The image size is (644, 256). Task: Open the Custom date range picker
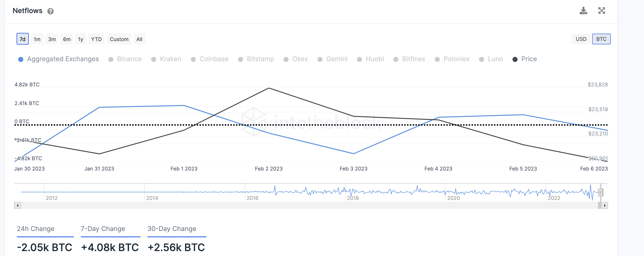point(119,39)
